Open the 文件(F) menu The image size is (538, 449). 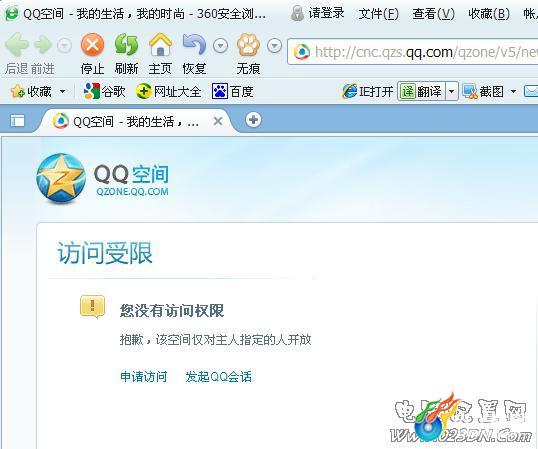(x=378, y=14)
